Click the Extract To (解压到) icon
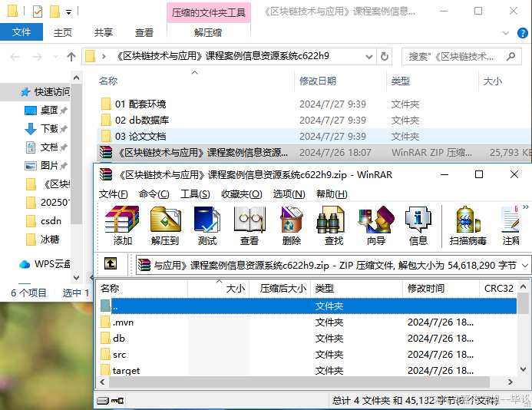Viewport: 532px width, 410px height. point(165,226)
